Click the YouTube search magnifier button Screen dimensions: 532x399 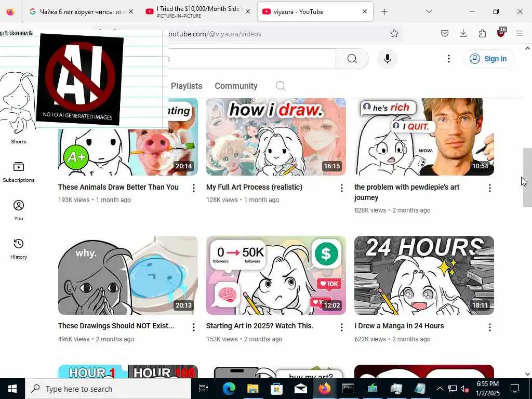[352, 59]
